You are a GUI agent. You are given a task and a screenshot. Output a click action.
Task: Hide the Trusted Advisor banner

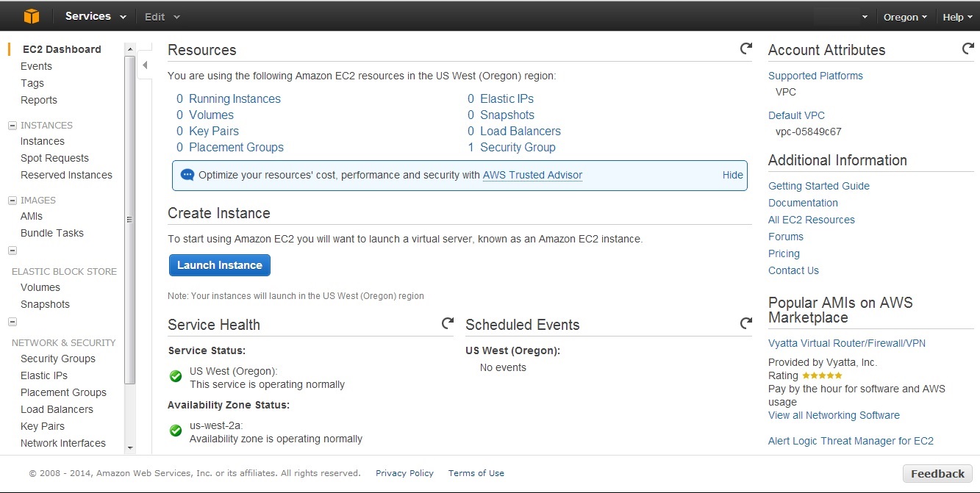pyautogui.click(x=733, y=175)
